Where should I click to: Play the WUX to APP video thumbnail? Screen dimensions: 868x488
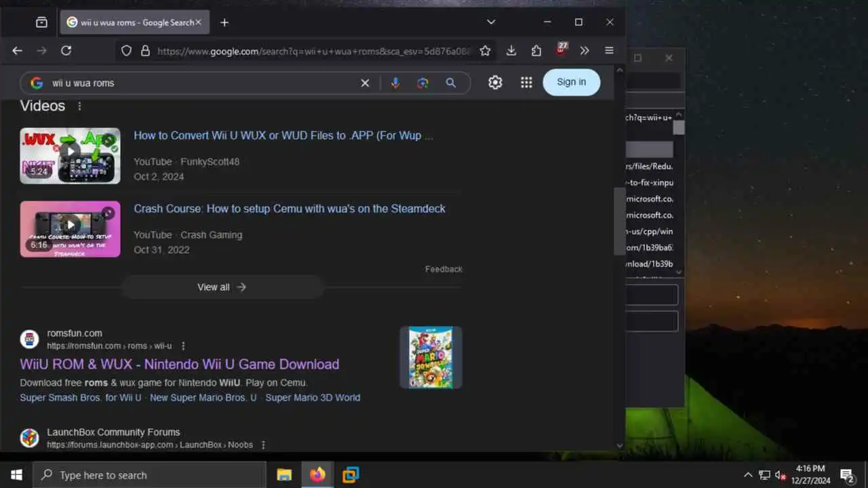click(70, 156)
